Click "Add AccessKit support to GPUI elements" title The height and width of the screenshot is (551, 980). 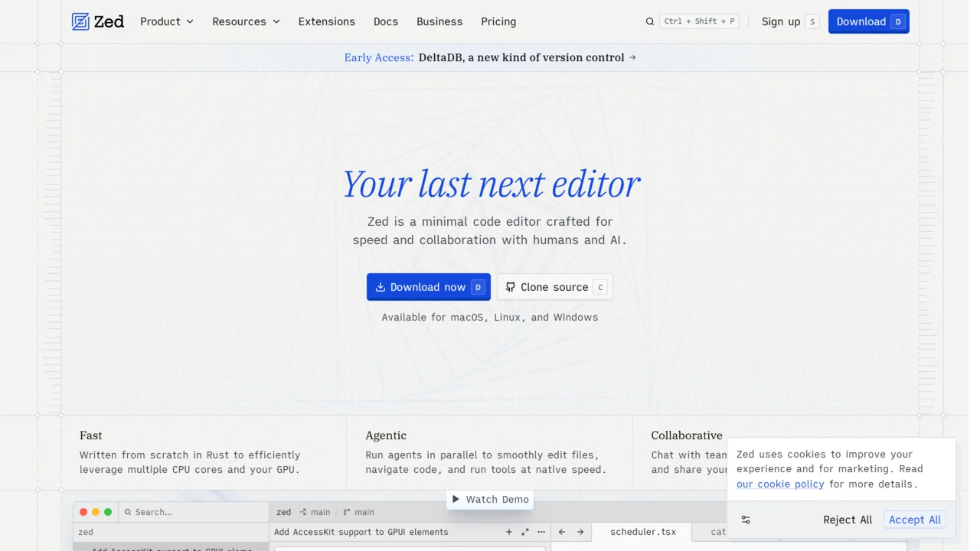coord(361,532)
